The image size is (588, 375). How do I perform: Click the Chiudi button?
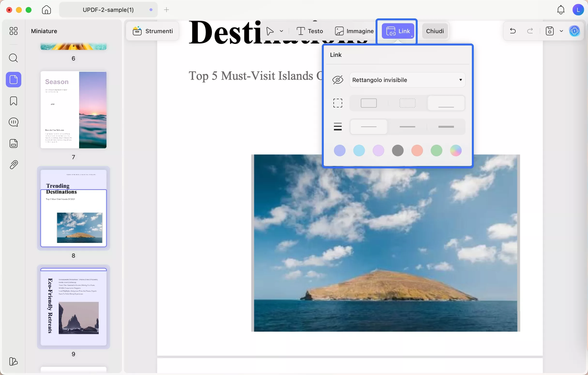pyautogui.click(x=435, y=31)
